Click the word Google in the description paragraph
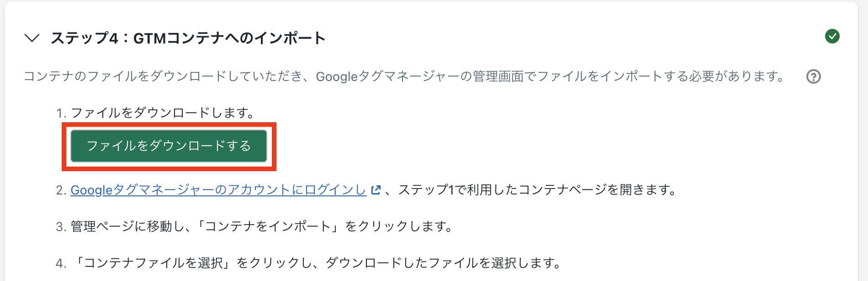 click(x=336, y=76)
